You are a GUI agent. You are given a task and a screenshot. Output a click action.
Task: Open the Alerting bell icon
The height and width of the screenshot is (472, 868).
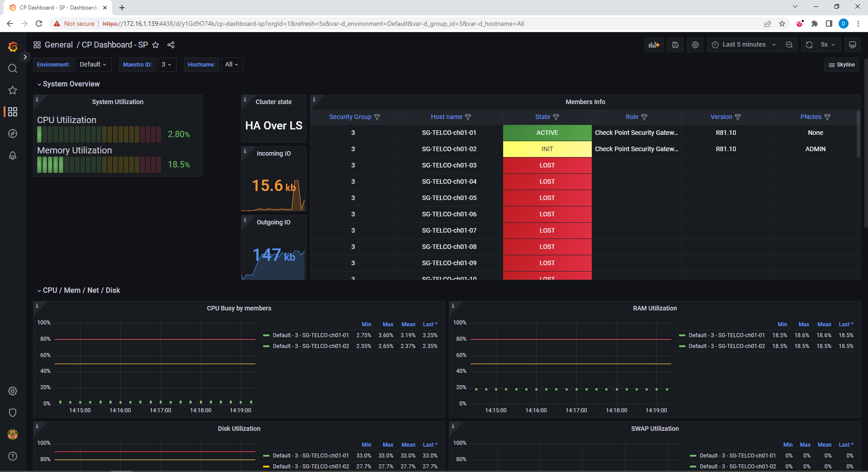13,155
